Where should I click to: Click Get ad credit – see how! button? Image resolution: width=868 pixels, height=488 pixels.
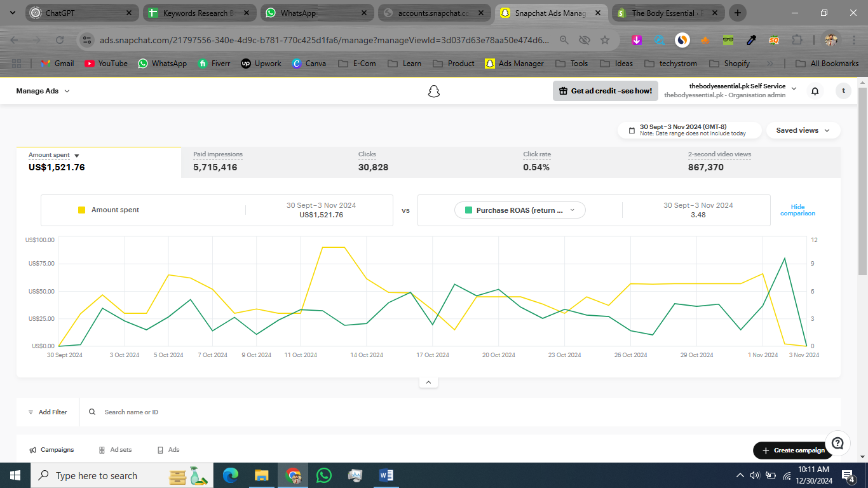point(605,91)
